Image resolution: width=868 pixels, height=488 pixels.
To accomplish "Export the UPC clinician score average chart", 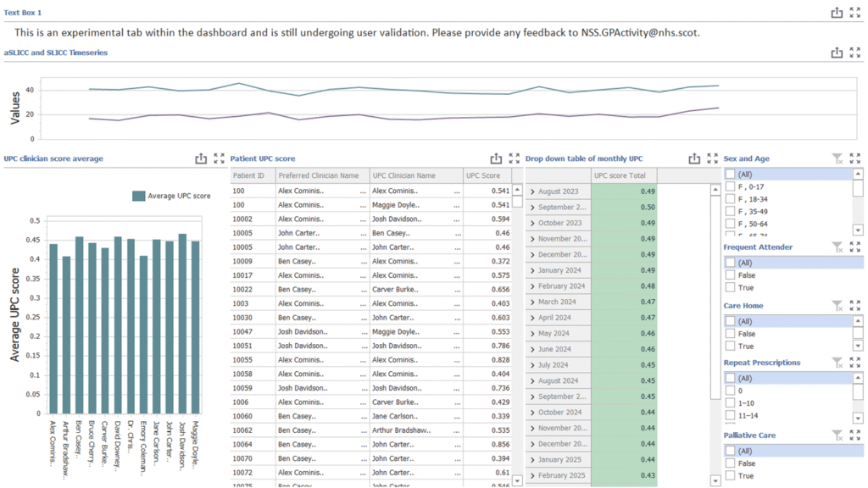I will 201,158.
